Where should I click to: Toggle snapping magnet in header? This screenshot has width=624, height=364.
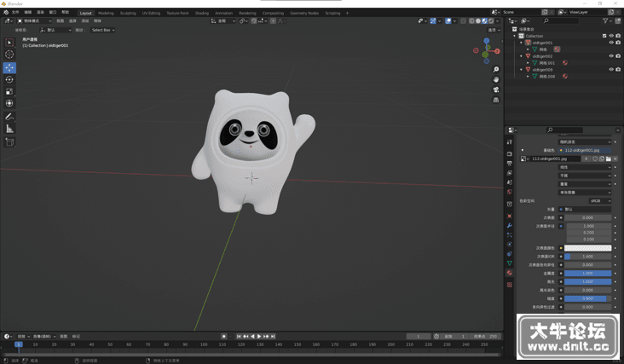[x=254, y=21]
